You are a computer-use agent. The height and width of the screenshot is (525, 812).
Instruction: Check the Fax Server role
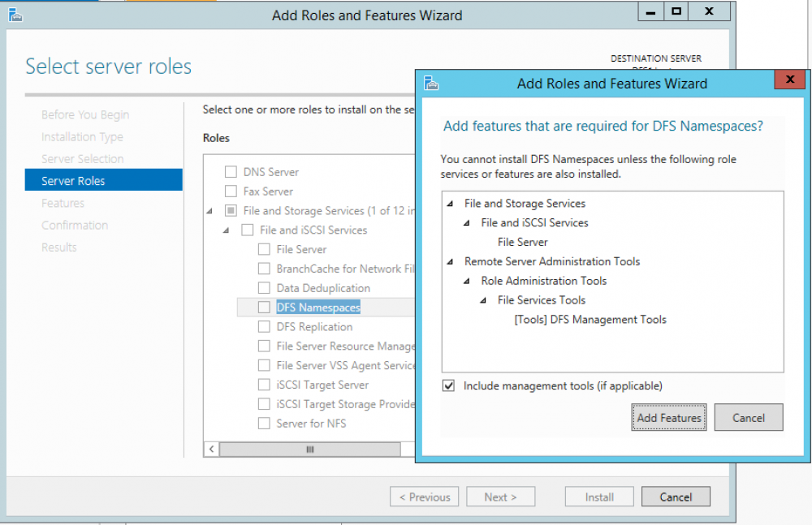pyautogui.click(x=231, y=191)
